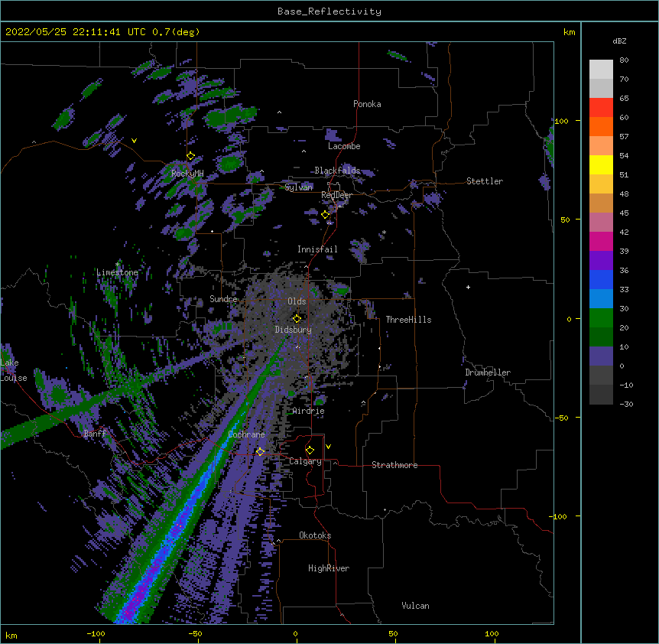659x644 pixels.
Task: Click the Ponoka city label
Action: [x=367, y=104]
